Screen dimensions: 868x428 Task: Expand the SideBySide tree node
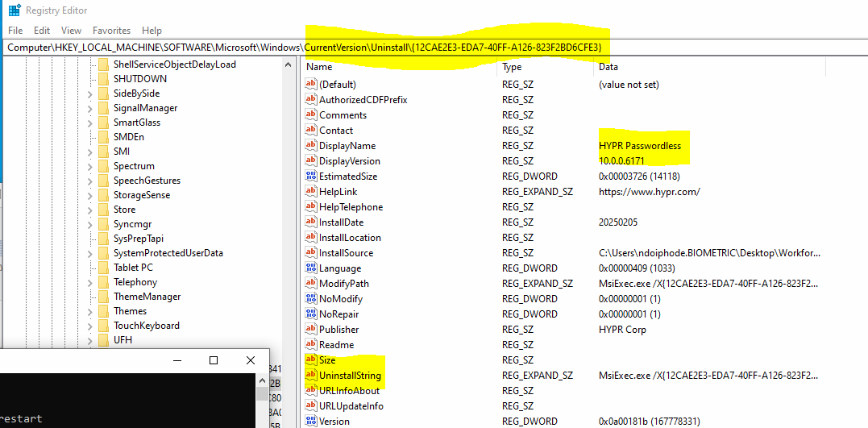click(x=89, y=93)
